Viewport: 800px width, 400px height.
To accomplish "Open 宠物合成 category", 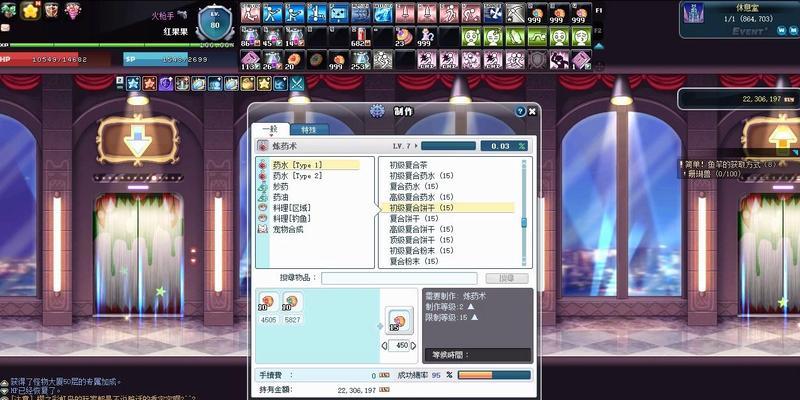I will click(x=288, y=230).
